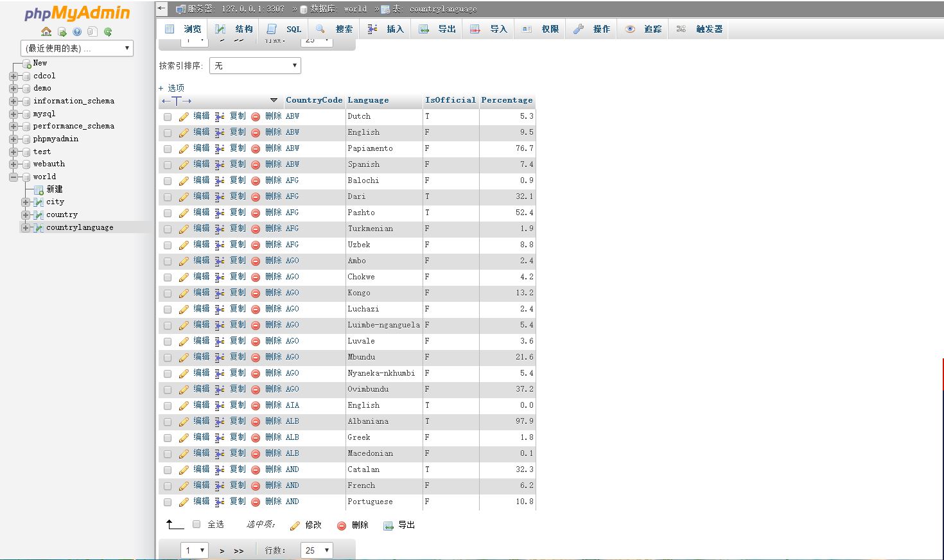
Task: Click red delete icon for Dari row
Action: click(256, 197)
